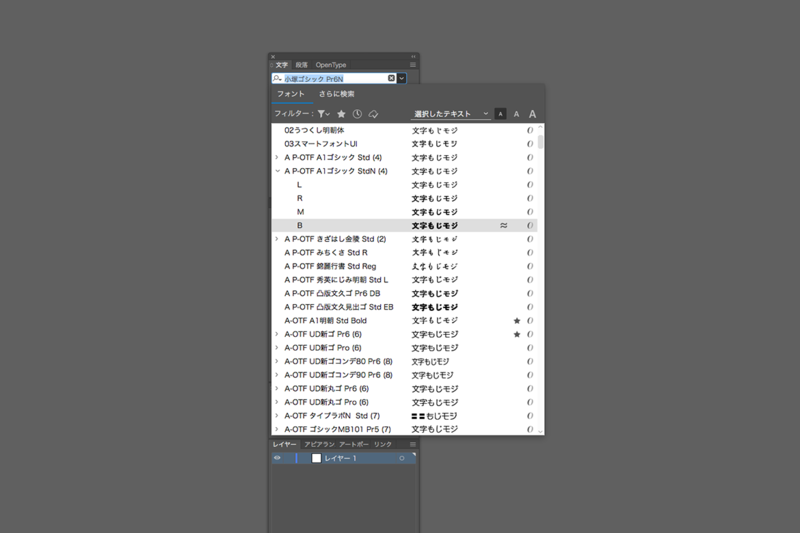The width and height of the screenshot is (800, 533).
Task: Unfavorite A-OTF UD新ゴ Pr6 star
Action: pos(517,335)
